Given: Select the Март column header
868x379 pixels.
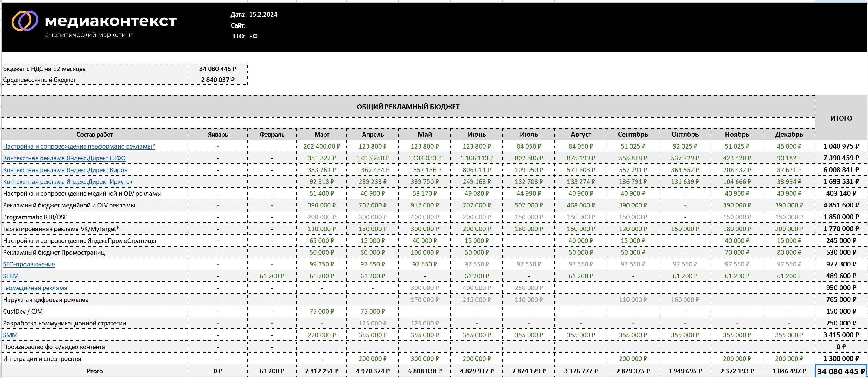Looking at the screenshot, I should pyautogui.click(x=321, y=134).
